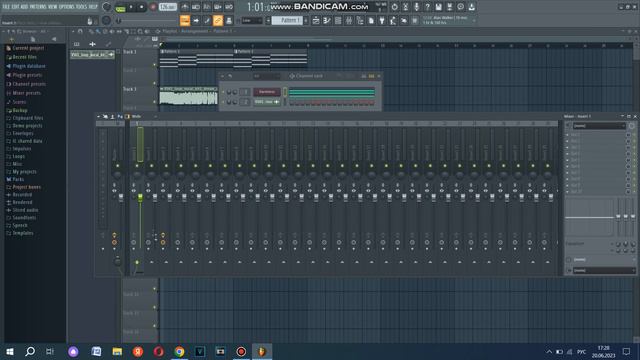Click the circular undo history icon

click(394, 7)
